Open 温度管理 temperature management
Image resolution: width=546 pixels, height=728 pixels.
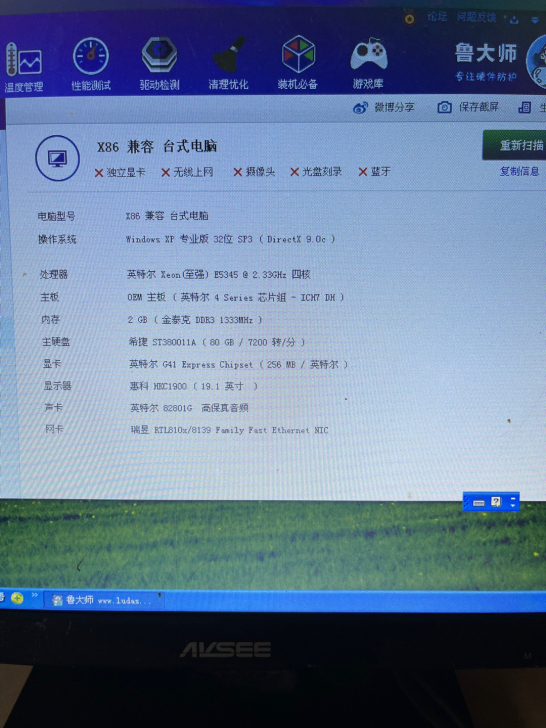[23, 67]
